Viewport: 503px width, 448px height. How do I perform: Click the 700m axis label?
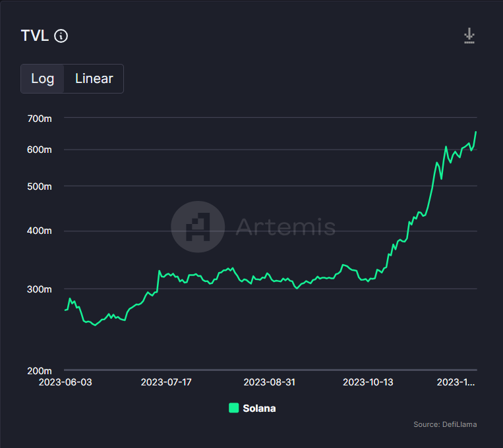[x=40, y=119]
